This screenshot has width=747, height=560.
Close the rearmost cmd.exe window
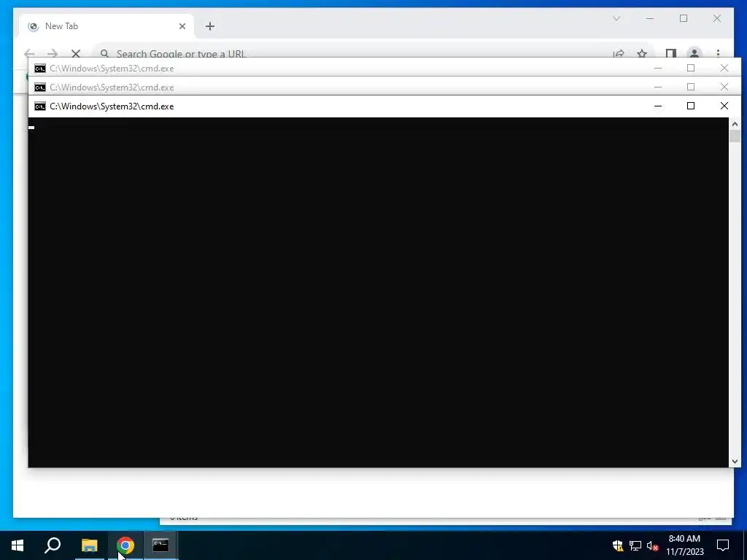(724, 68)
